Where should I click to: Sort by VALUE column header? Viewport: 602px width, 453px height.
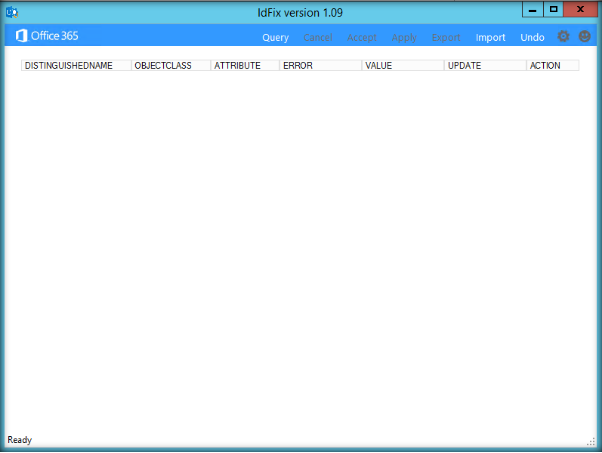click(403, 66)
